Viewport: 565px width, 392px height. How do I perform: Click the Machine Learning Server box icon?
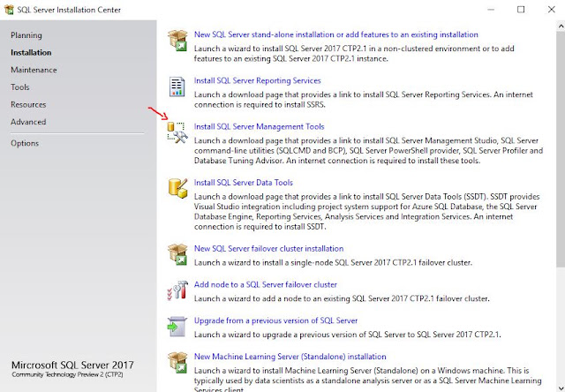coord(177,363)
